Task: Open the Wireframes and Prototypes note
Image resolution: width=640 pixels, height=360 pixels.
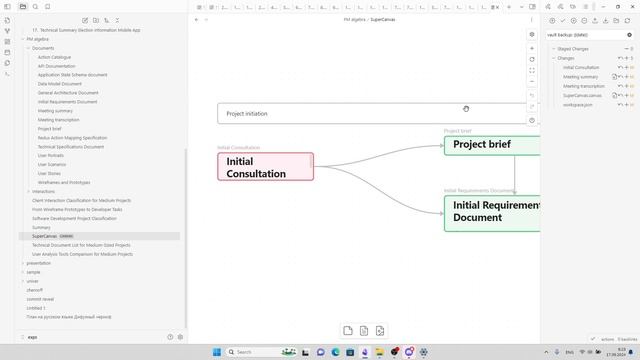Action: 64,182
